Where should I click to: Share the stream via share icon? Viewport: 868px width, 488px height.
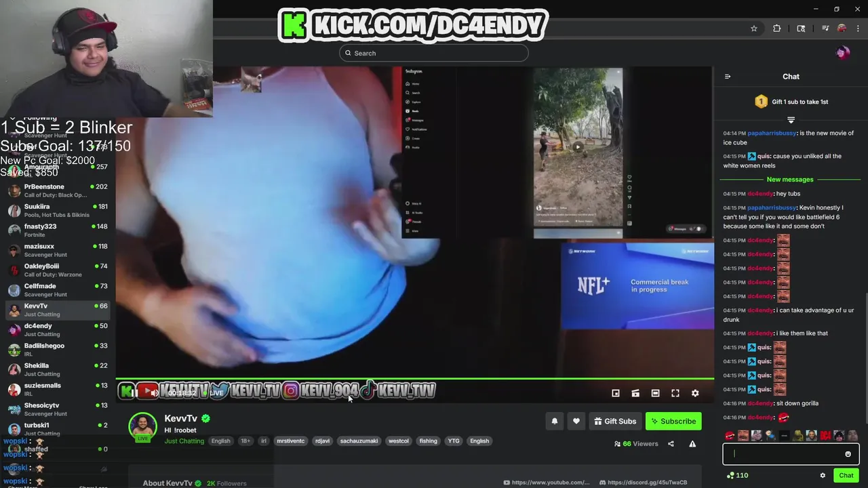671,444
